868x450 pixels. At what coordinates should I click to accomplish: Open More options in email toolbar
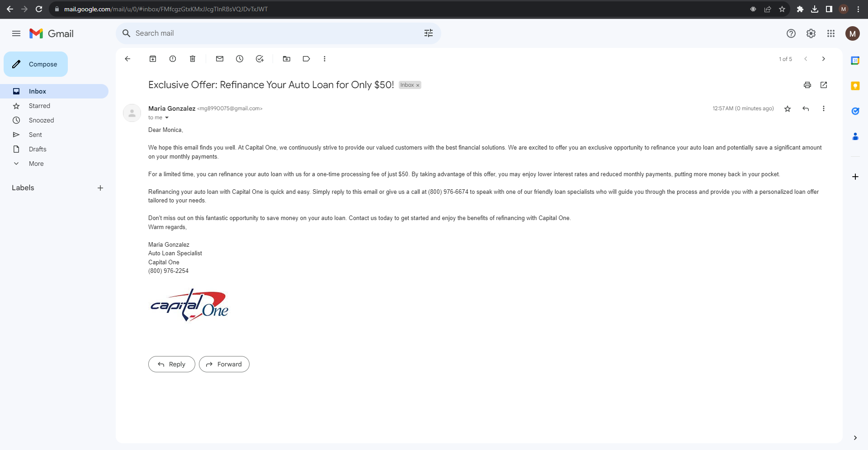pyautogui.click(x=325, y=59)
